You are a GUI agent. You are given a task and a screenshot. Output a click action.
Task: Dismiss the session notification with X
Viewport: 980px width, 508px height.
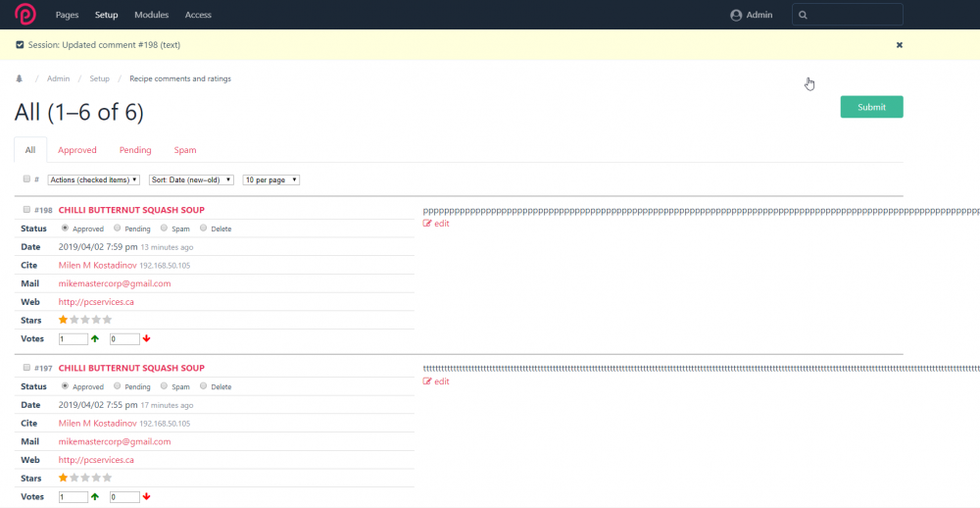click(x=899, y=45)
